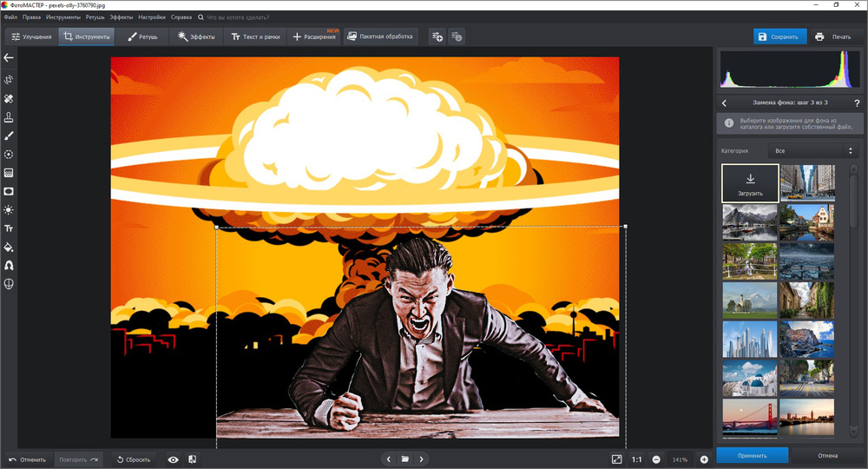Click the Загрузить upload tile
Viewport: 868px width, 469px height.
point(750,183)
